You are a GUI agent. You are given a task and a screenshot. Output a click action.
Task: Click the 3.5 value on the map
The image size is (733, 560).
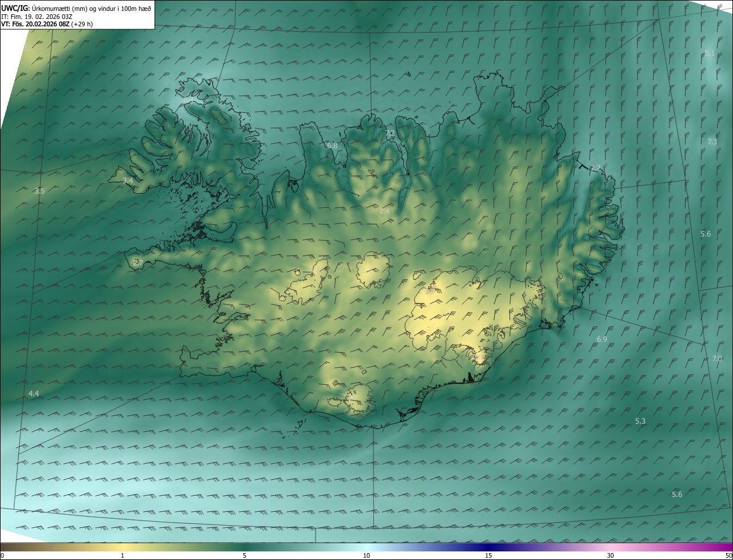40,191
